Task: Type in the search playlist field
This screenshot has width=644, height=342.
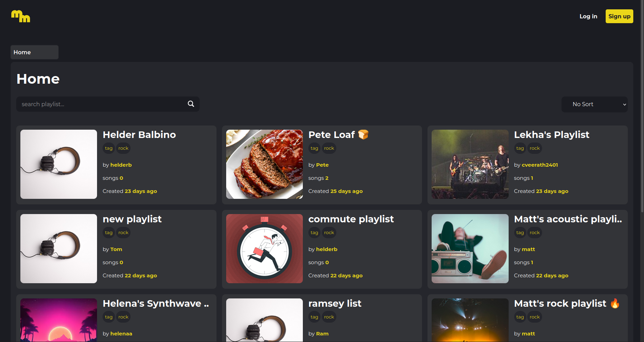Action: 102,104
